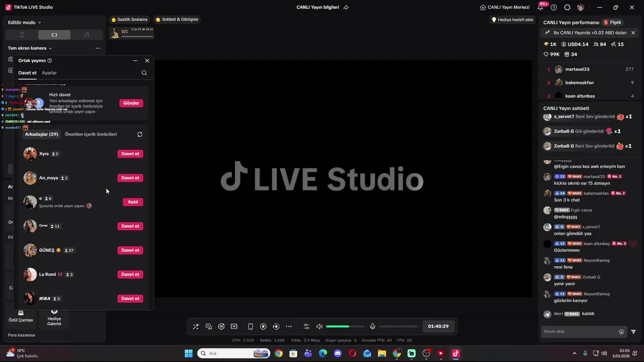Click bakemaskfan in the ranking list

point(580,82)
